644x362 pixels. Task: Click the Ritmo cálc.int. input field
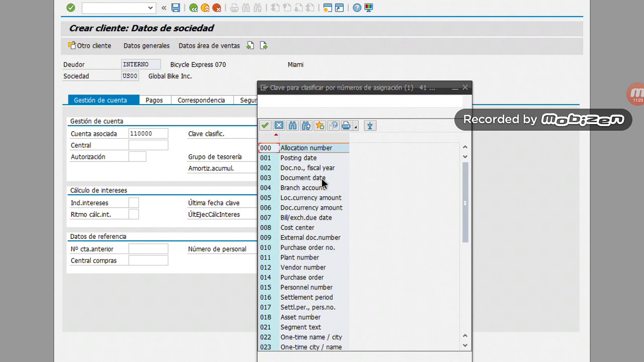click(134, 214)
